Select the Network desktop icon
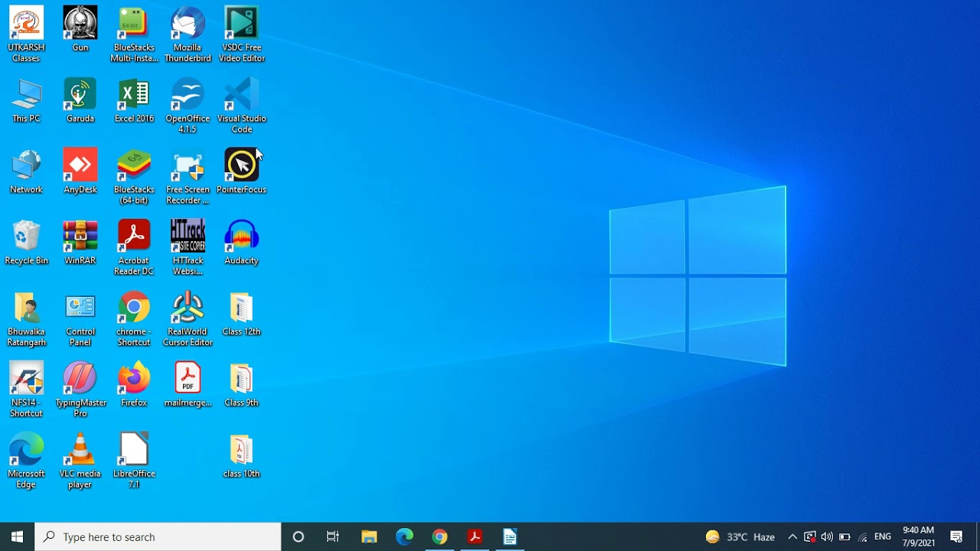Viewport: 980px width, 551px height. [26, 171]
